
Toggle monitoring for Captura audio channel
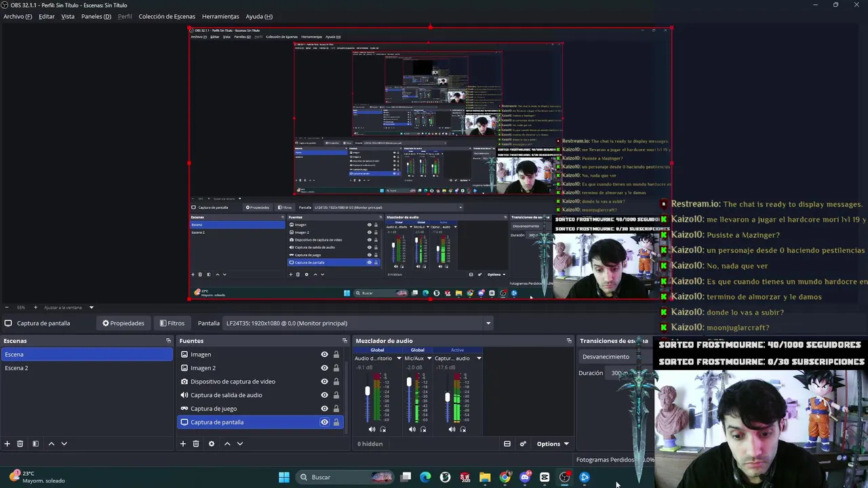463,429
